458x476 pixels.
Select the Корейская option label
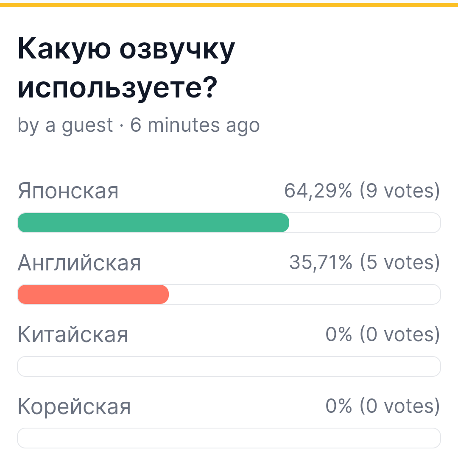tap(74, 406)
